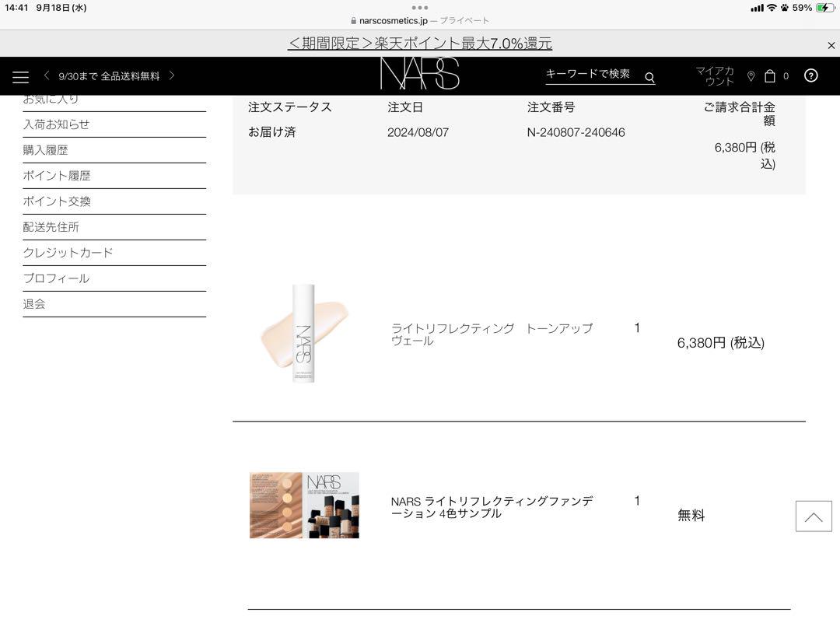This screenshot has width=840, height=630.
Task: Open NARS ライトリフレクティングファンデーション 4色サンプル name
Action: pos(492,507)
